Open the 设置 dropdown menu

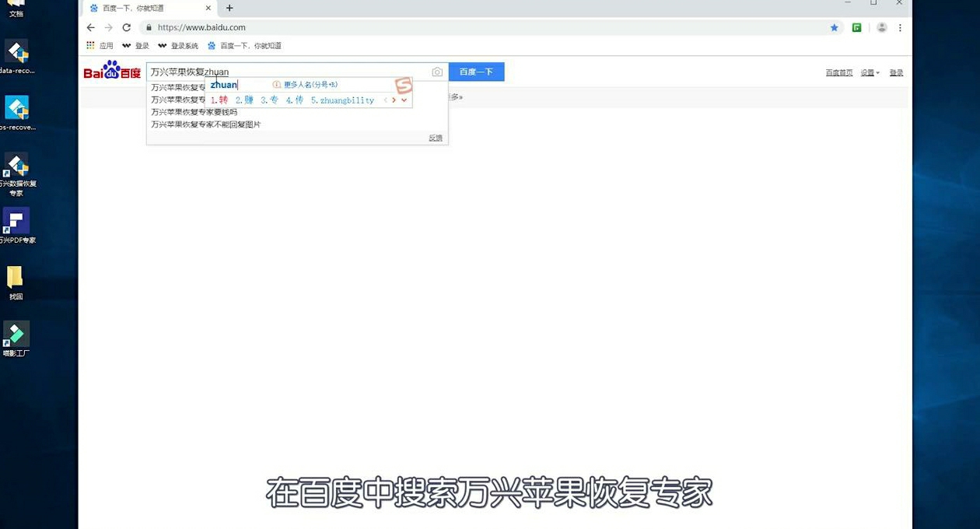pos(870,72)
